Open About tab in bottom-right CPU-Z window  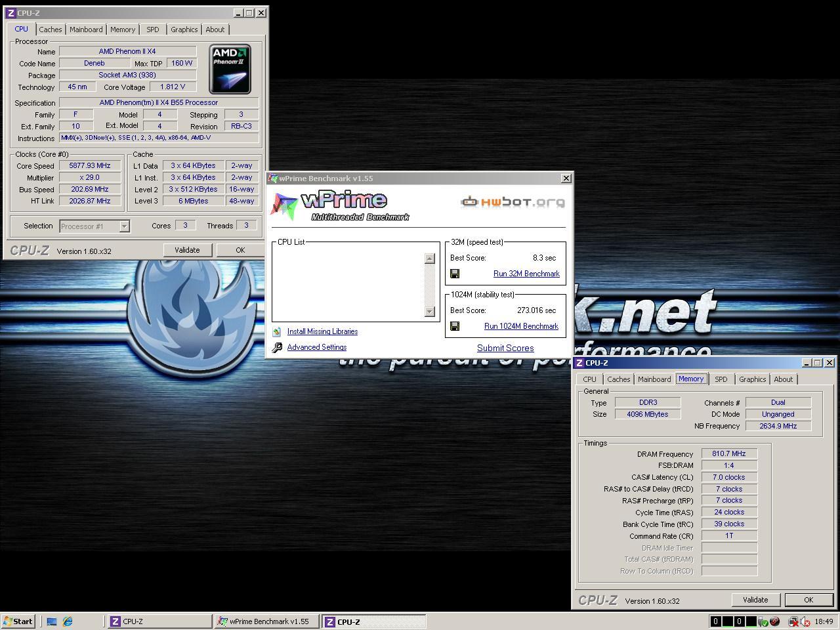784,379
